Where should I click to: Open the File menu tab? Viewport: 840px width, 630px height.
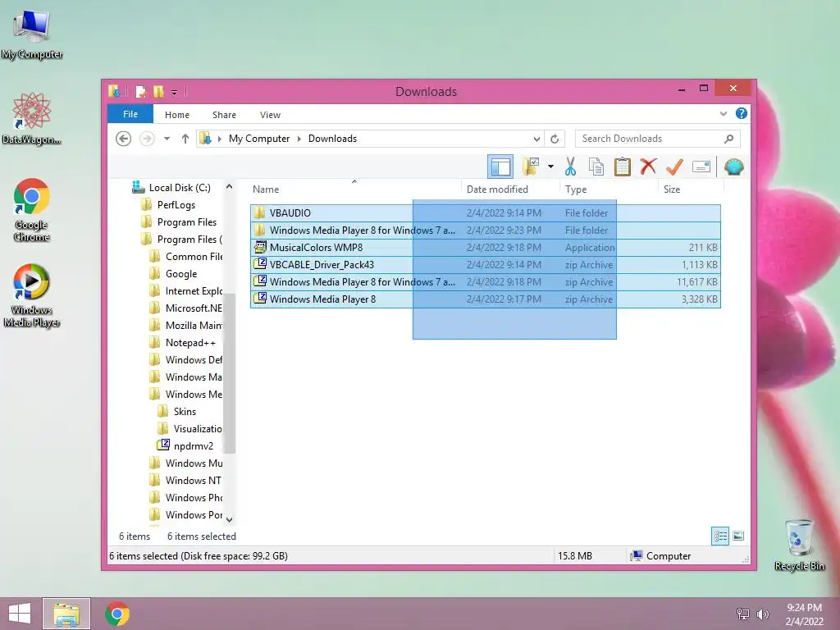click(130, 114)
